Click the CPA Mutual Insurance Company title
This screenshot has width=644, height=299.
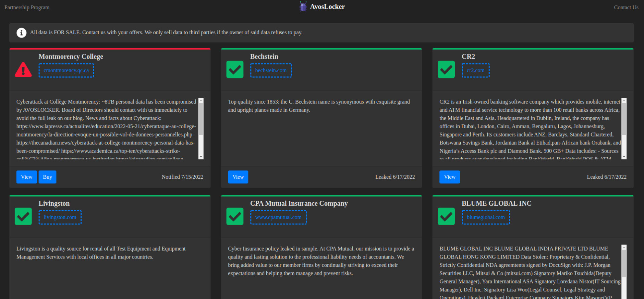tap(299, 203)
